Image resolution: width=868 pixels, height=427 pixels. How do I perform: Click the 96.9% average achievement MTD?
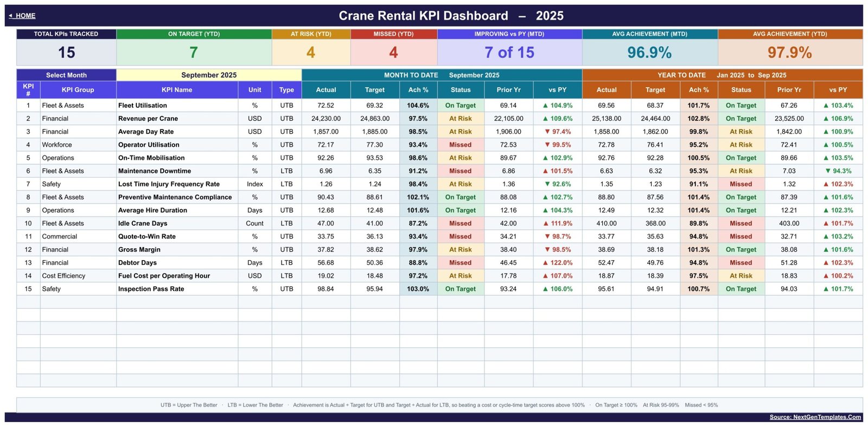(649, 53)
